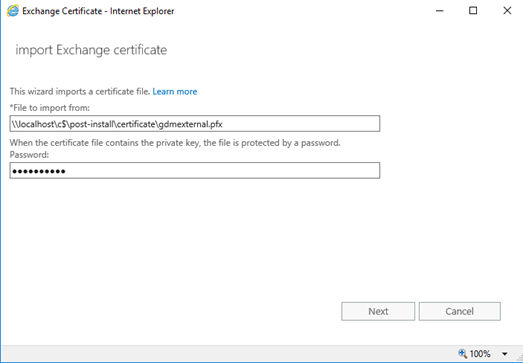523x363 pixels.
Task: Expand the zoom level dropdown arrow
Action: [505, 354]
